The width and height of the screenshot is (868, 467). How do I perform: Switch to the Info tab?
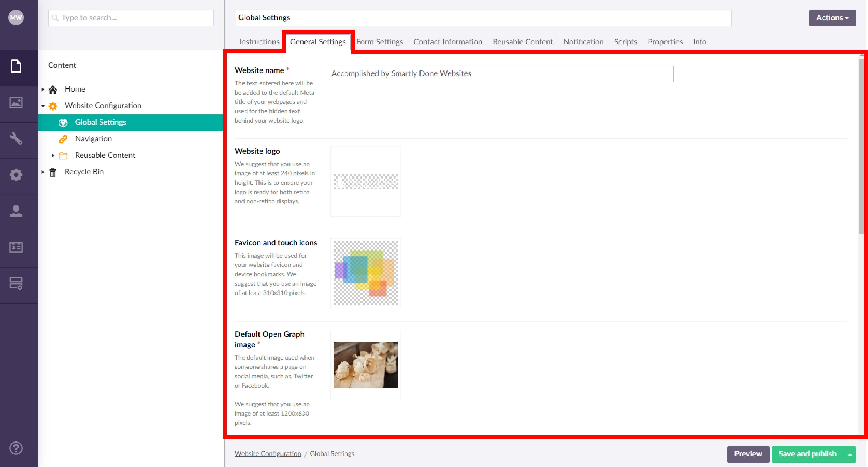pos(700,42)
